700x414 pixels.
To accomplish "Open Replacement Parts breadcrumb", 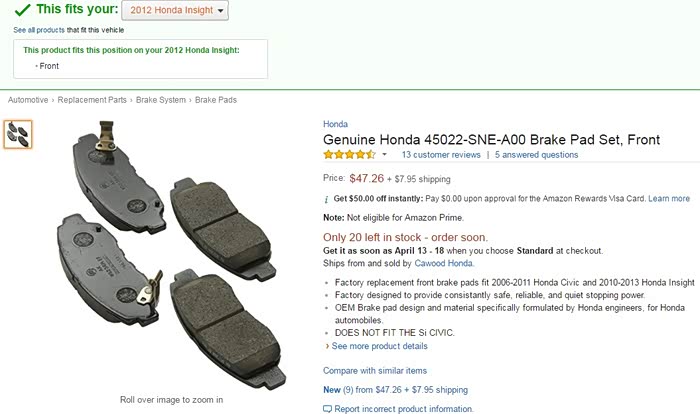I will pos(92,101).
